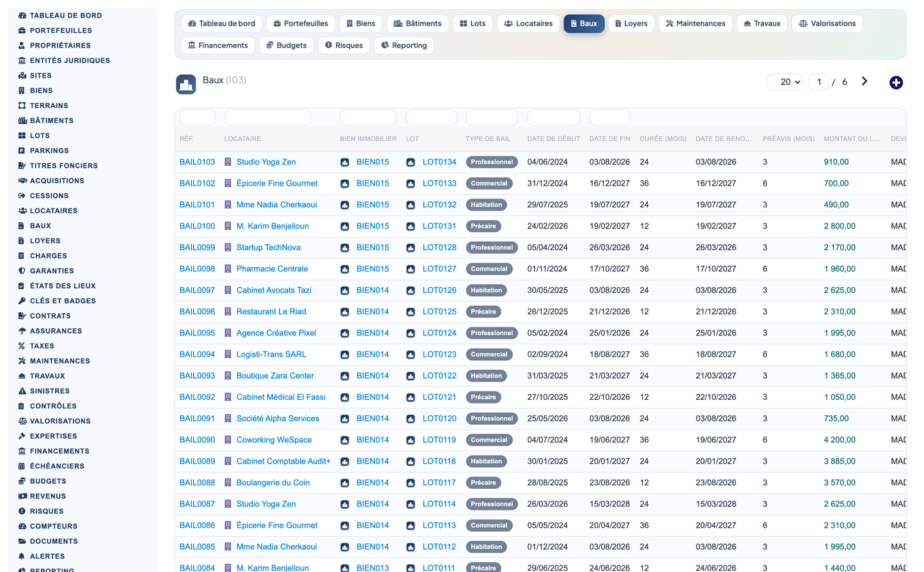Click property icon in BAIL0102 row
Screen dimensions: 924x572
click(345, 184)
